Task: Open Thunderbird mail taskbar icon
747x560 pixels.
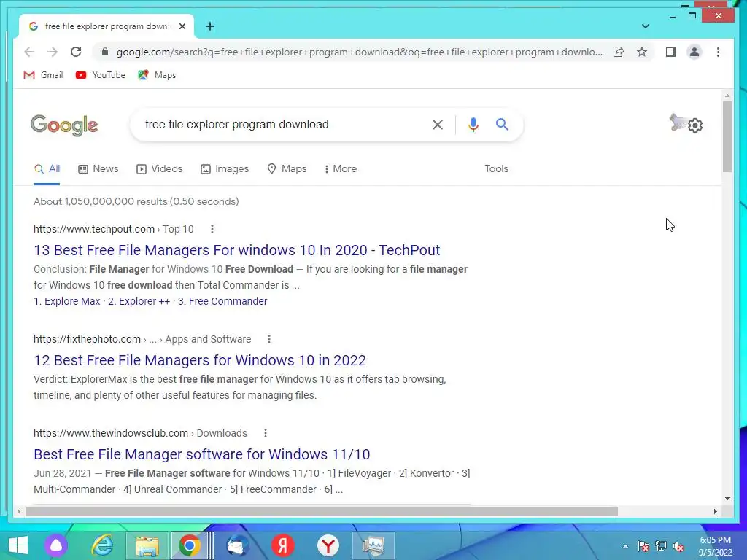Action: 237,545
